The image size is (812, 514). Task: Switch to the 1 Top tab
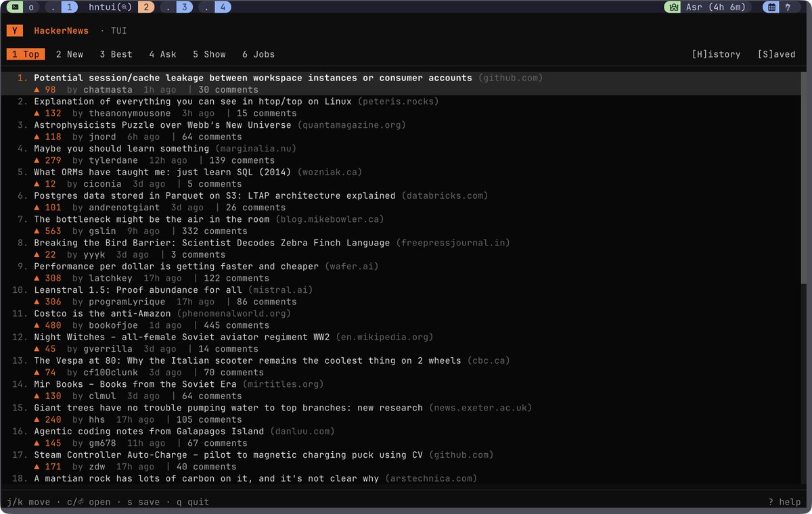click(x=26, y=54)
